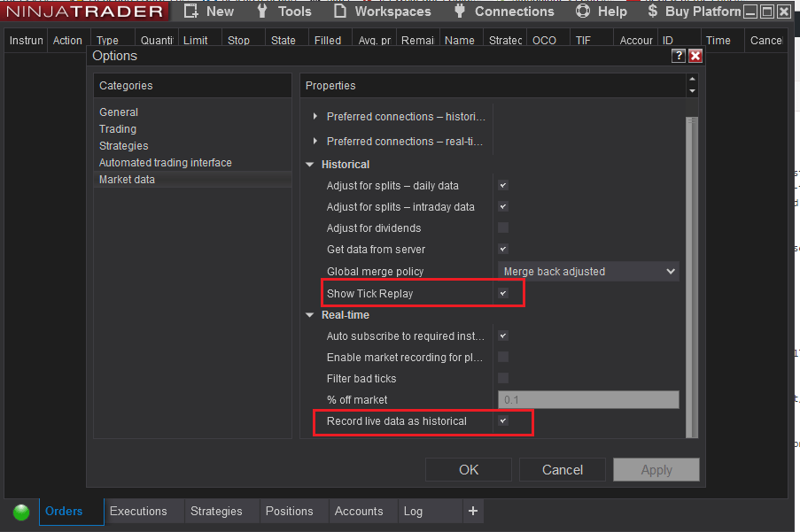Toggle the Show Tick Replay checkbox
The width and height of the screenshot is (800, 532).
pos(503,294)
